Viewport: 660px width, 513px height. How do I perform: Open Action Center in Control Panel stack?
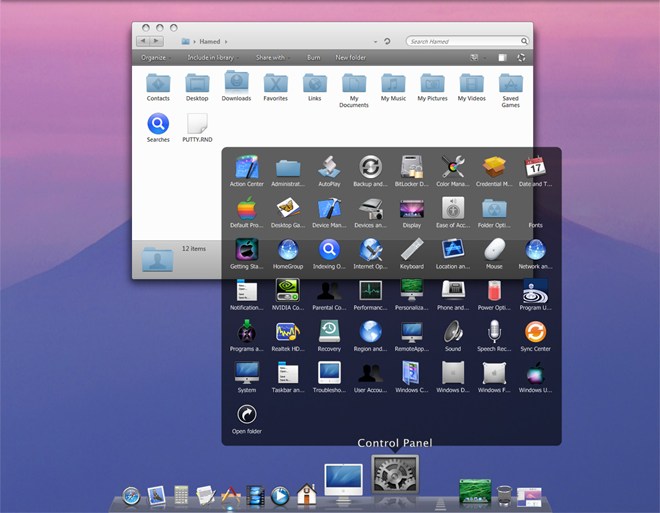click(247, 167)
